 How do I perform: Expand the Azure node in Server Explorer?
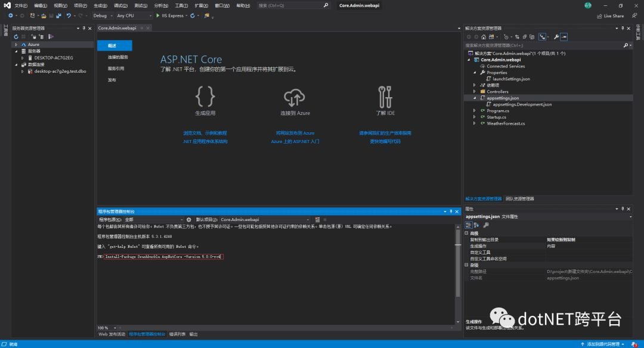tap(16, 44)
